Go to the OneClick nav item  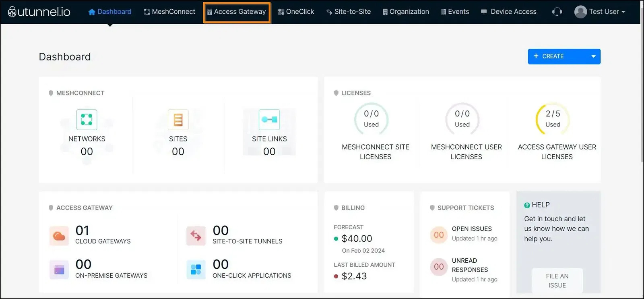(296, 12)
